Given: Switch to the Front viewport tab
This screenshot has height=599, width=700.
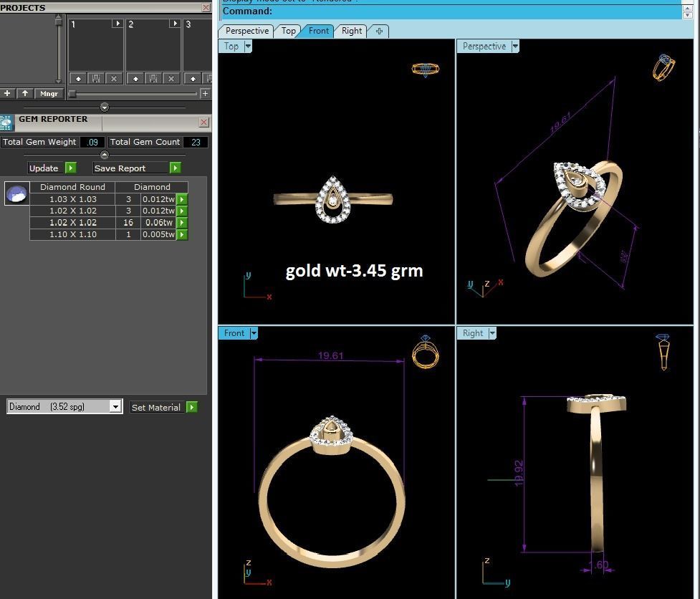Looking at the screenshot, I should [318, 31].
